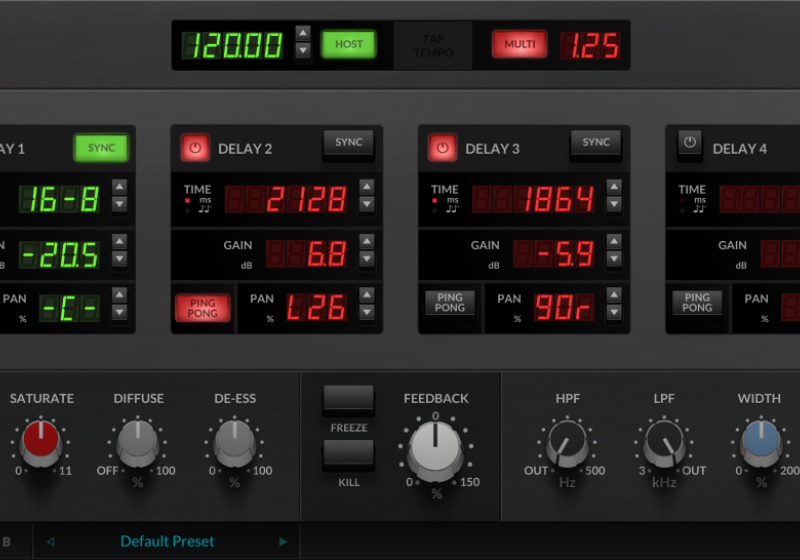The height and width of the screenshot is (560, 800).
Task: Turn off Delay 3 power button
Action: coord(442,148)
